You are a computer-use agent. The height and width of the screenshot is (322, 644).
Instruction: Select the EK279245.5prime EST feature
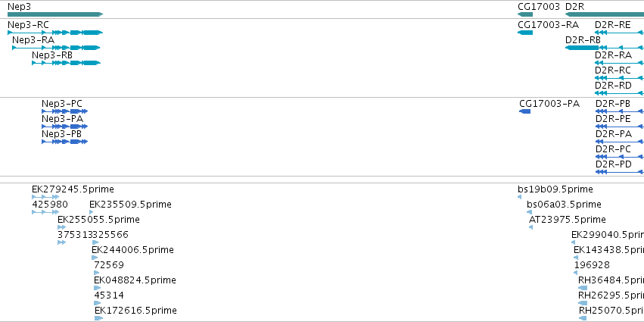pyautogui.click(x=45, y=197)
